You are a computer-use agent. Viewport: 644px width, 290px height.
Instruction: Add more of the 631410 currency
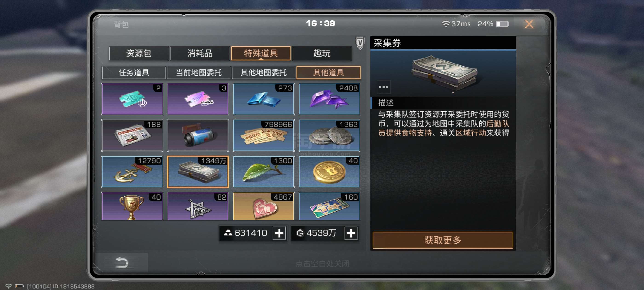coord(279,233)
